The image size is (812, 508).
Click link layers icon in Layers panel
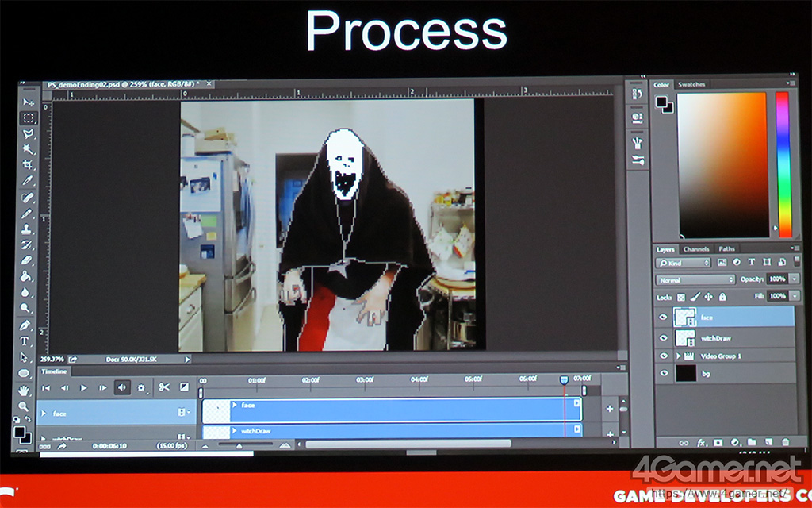point(684,443)
